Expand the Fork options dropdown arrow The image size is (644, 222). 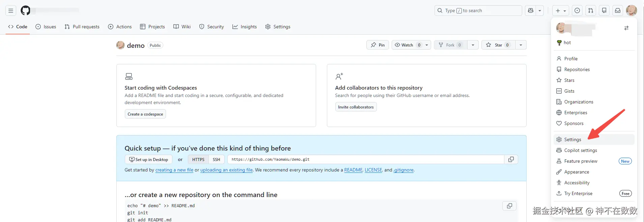(x=473, y=45)
